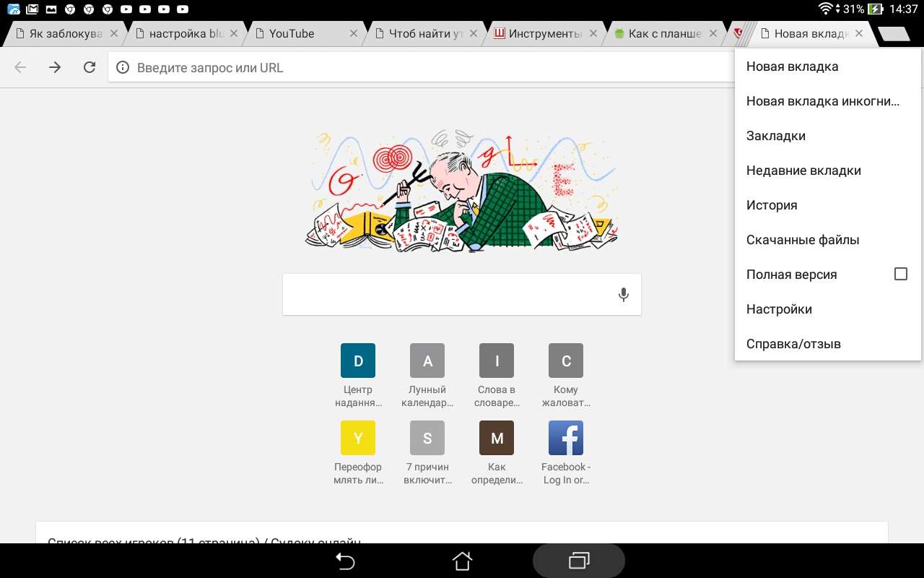Tap the Wi-Fi status icon
This screenshot has width=924, height=578.
coord(826,9)
